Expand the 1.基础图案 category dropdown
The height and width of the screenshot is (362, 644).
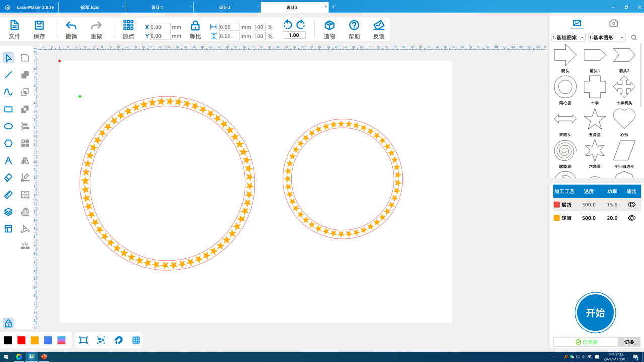(569, 38)
